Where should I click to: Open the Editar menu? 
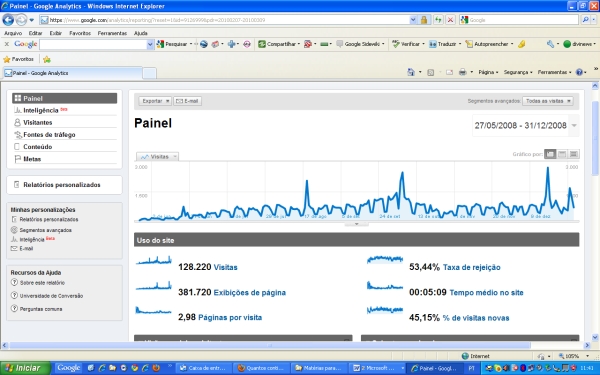[x=35, y=33]
